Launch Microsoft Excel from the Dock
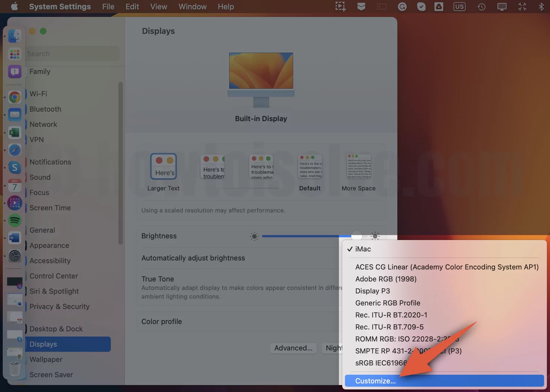This screenshot has width=550, height=392. pyautogui.click(x=14, y=133)
